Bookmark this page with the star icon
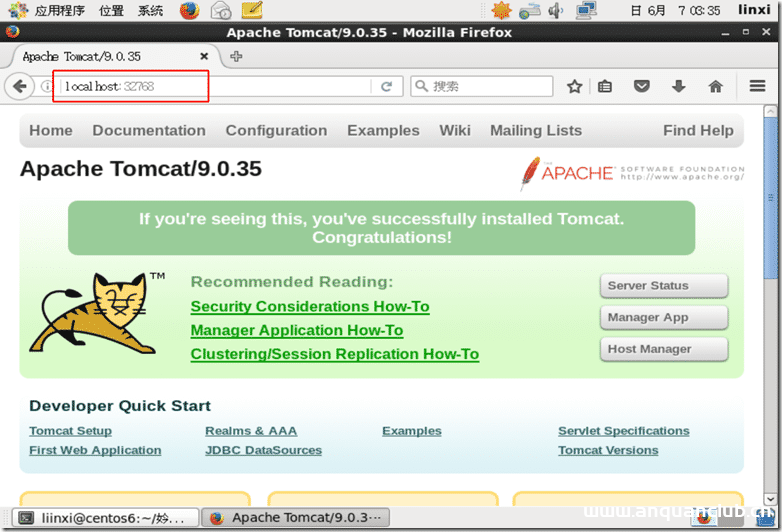 pos(575,86)
